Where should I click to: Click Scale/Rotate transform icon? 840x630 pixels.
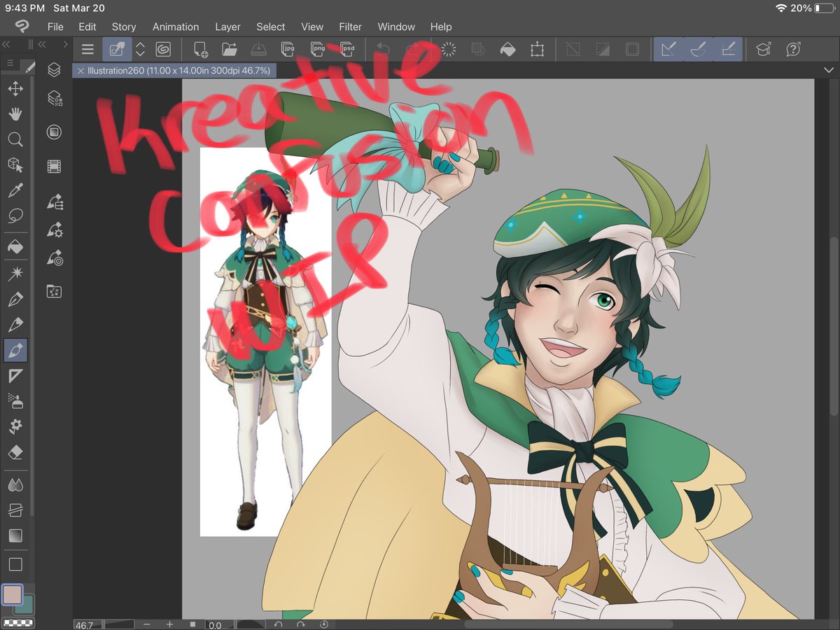click(537, 49)
